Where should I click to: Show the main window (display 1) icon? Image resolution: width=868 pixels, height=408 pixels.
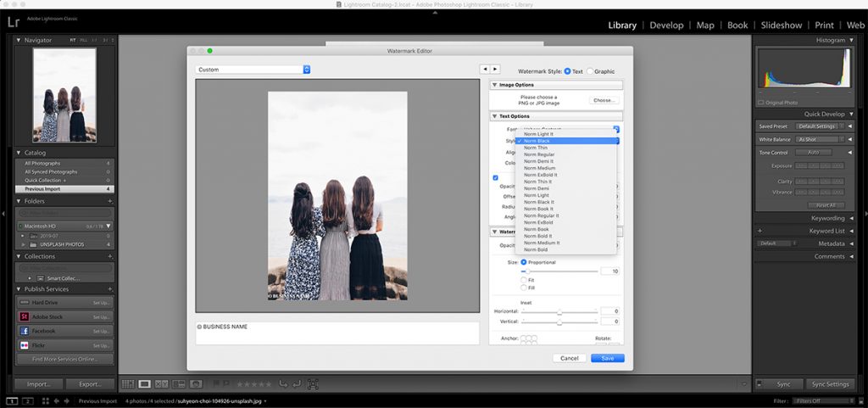point(12,401)
